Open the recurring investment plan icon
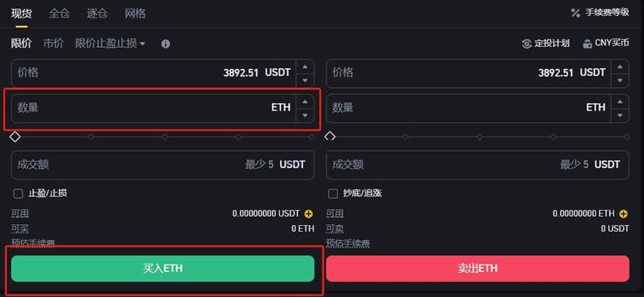This screenshot has height=297, width=644. coord(527,44)
